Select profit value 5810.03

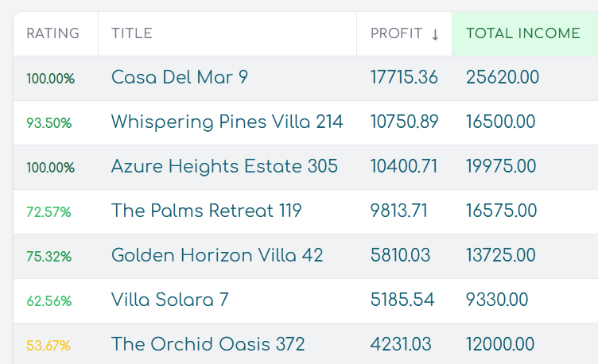tap(400, 256)
